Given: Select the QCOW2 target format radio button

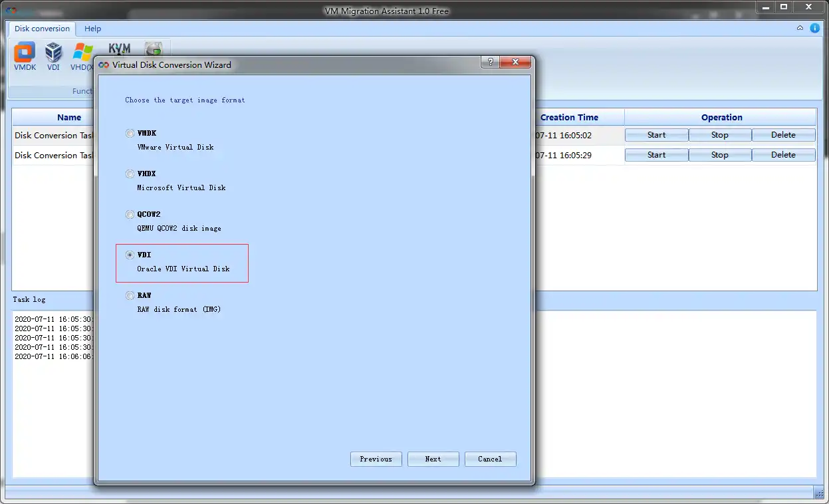Looking at the screenshot, I should point(130,215).
